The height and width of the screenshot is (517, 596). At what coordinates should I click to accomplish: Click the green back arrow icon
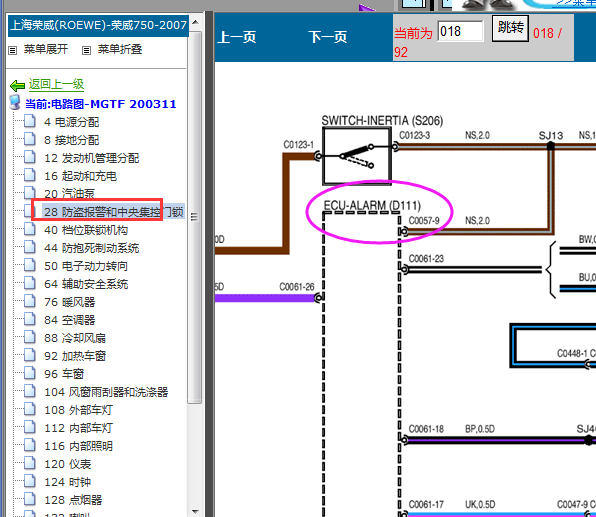point(17,86)
